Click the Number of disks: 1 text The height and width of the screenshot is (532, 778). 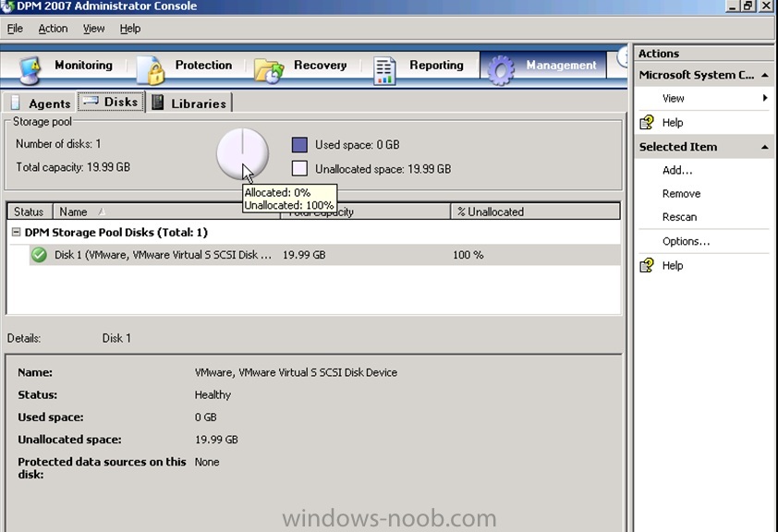coord(58,144)
